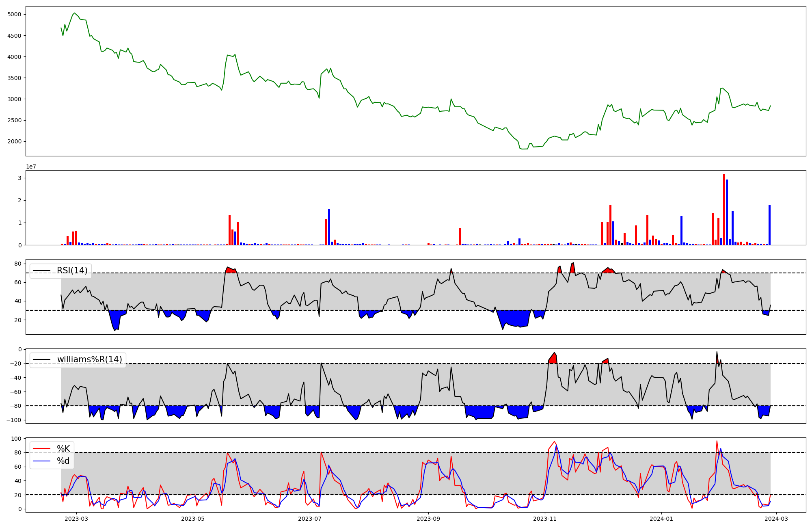Click the black line swatch beside RSI(14)

pyautogui.click(x=42, y=270)
